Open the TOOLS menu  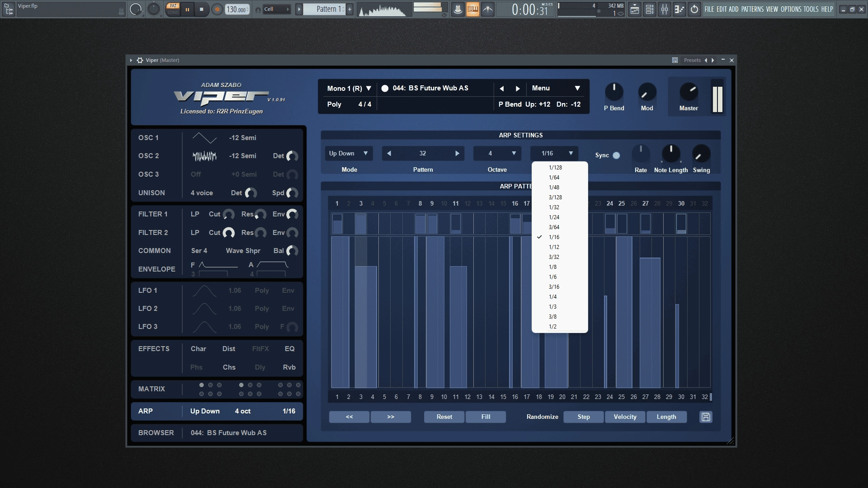click(811, 9)
